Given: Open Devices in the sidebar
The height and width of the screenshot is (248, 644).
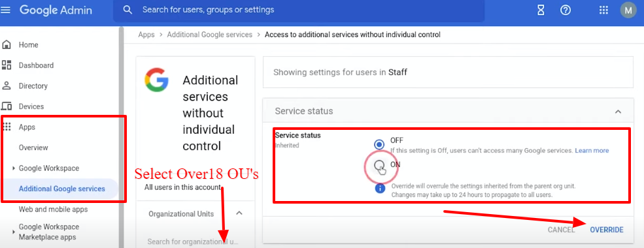Looking at the screenshot, I should [31, 106].
